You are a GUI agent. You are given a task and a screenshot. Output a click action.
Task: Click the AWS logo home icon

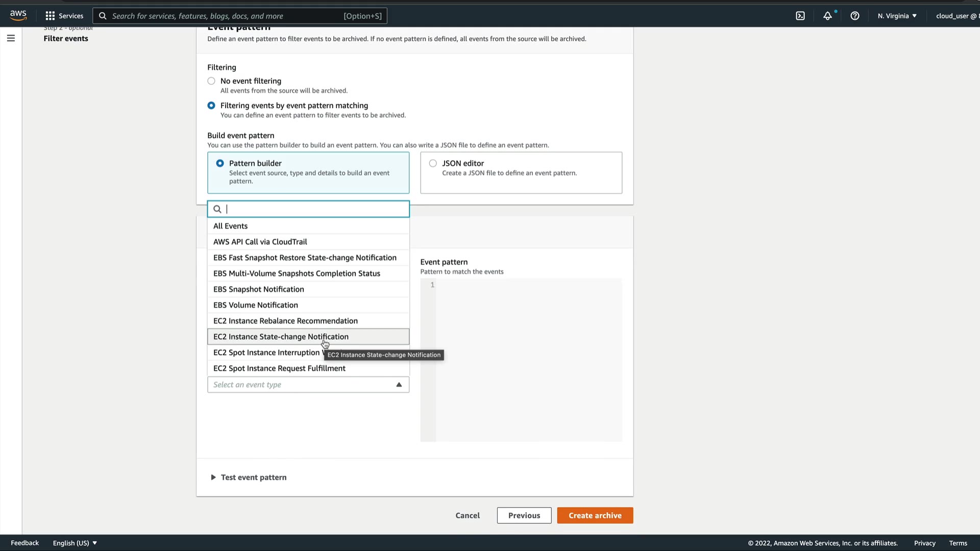coord(18,15)
